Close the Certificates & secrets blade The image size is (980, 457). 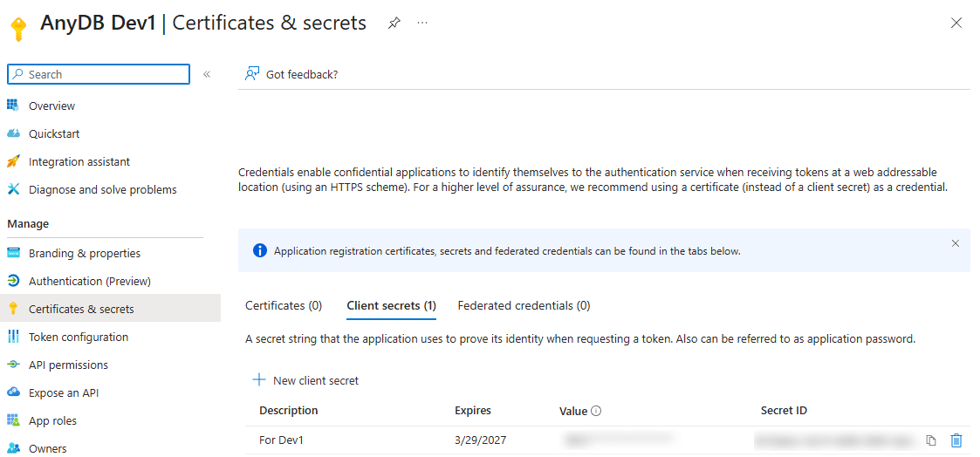point(956,23)
